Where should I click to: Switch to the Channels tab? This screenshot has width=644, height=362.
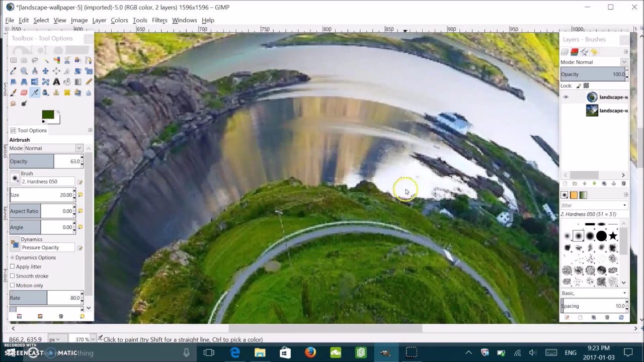575,52
